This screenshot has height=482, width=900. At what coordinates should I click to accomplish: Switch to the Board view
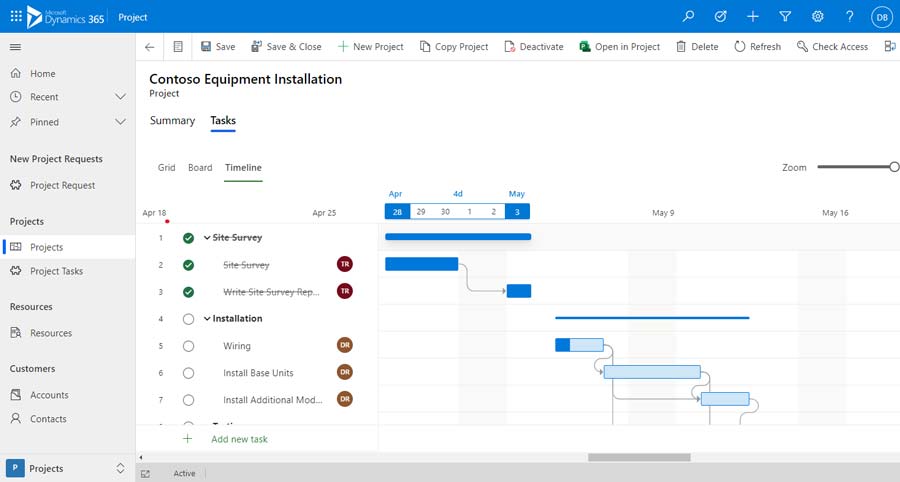(200, 168)
